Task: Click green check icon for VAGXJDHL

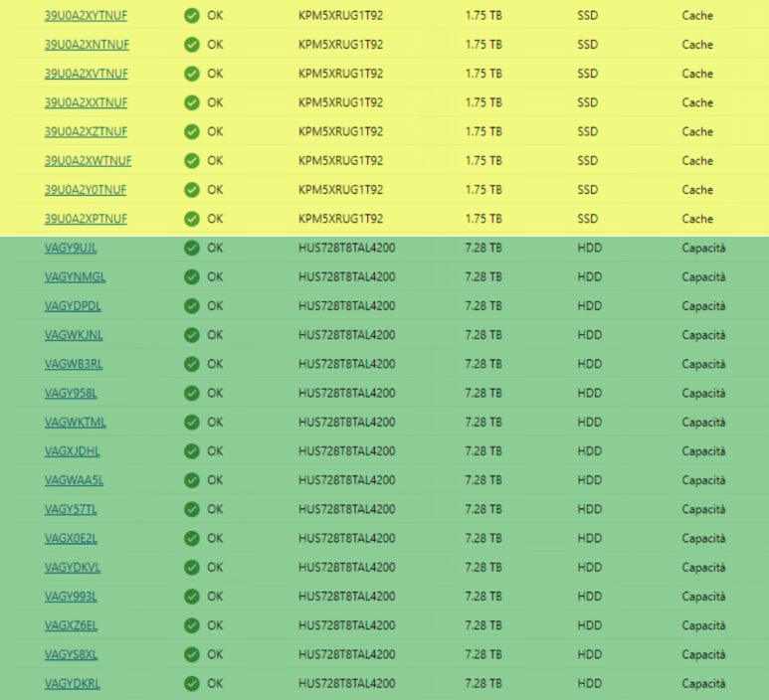Action: (x=192, y=451)
